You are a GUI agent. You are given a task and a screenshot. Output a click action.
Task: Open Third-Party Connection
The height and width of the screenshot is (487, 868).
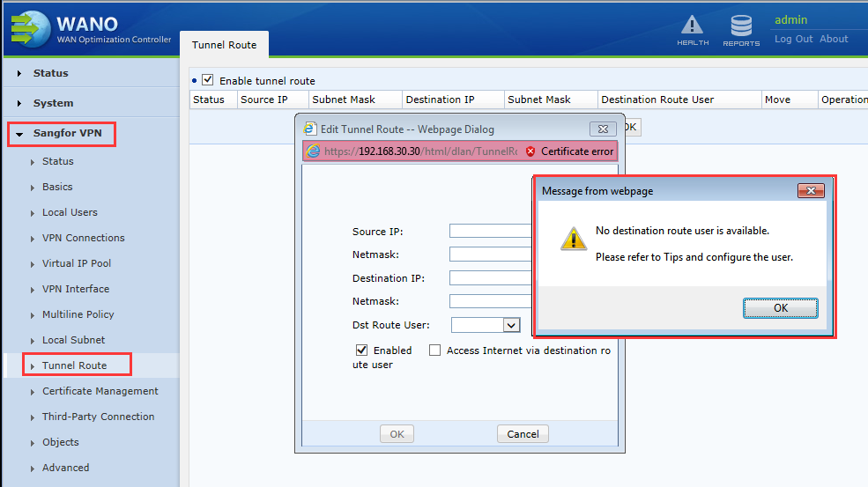[x=98, y=417]
